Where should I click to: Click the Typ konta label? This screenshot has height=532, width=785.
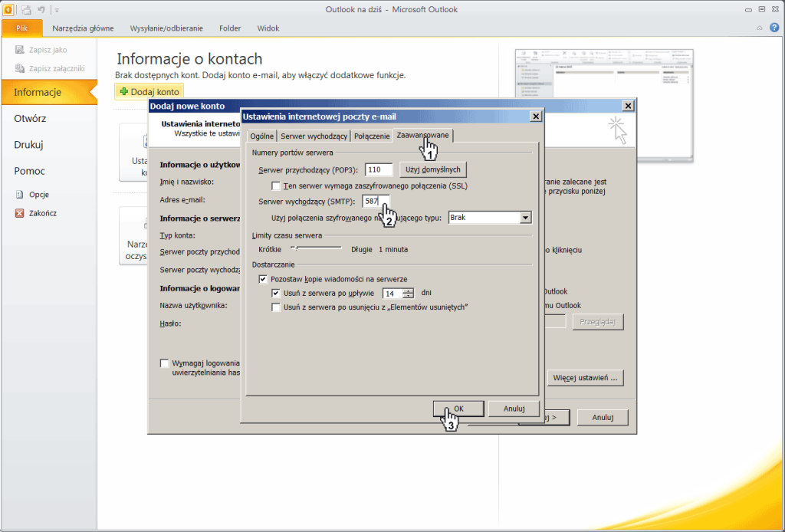click(x=177, y=236)
